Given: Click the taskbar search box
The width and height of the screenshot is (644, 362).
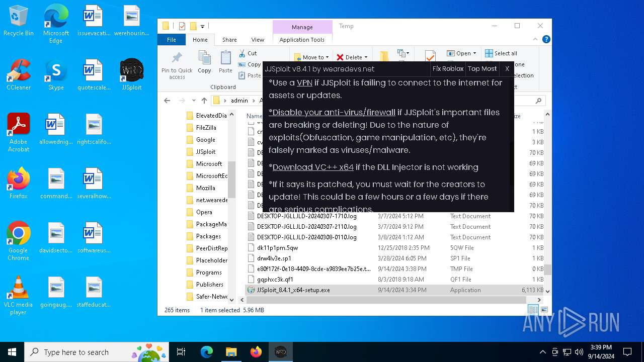Looking at the screenshot, I should [x=98, y=352].
